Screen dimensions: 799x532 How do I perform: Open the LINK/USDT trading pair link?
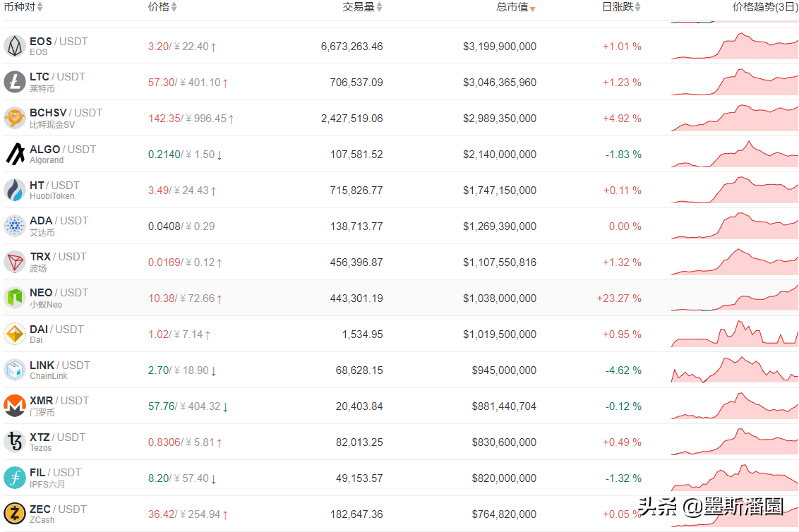(60, 365)
